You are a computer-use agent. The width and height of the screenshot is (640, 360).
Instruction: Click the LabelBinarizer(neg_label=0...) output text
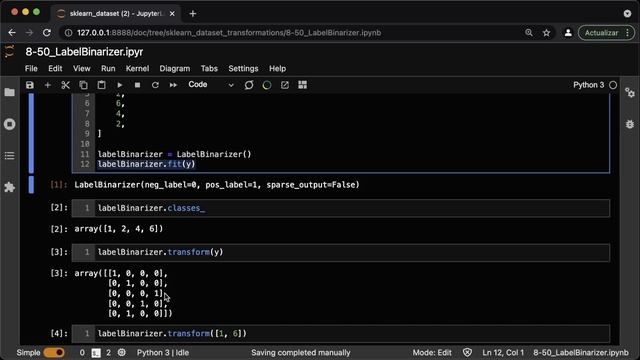point(217,185)
